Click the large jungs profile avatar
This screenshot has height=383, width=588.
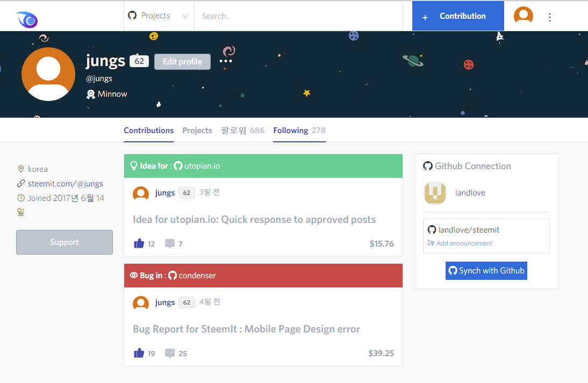(48, 74)
